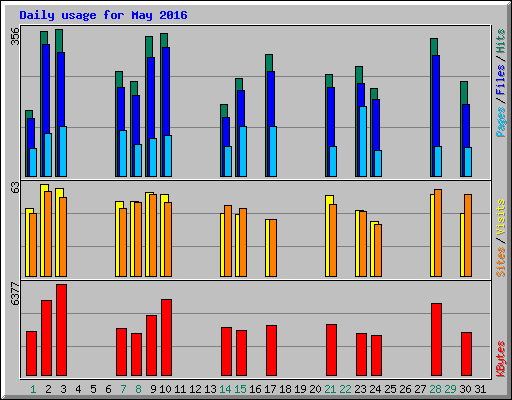Viewport: 512px width, 400px height.
Task: Click day 12 on the x-axis
Action: pos(195,389)
